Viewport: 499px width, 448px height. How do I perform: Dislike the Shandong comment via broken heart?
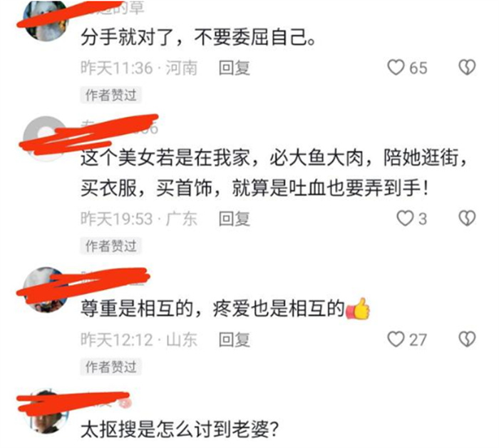coord(467,339)
